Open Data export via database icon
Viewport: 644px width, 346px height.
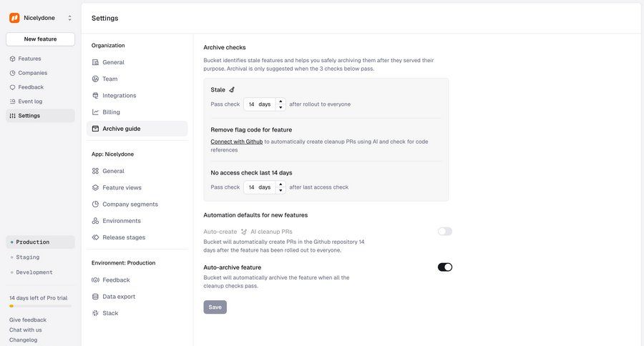click(95, 297)
